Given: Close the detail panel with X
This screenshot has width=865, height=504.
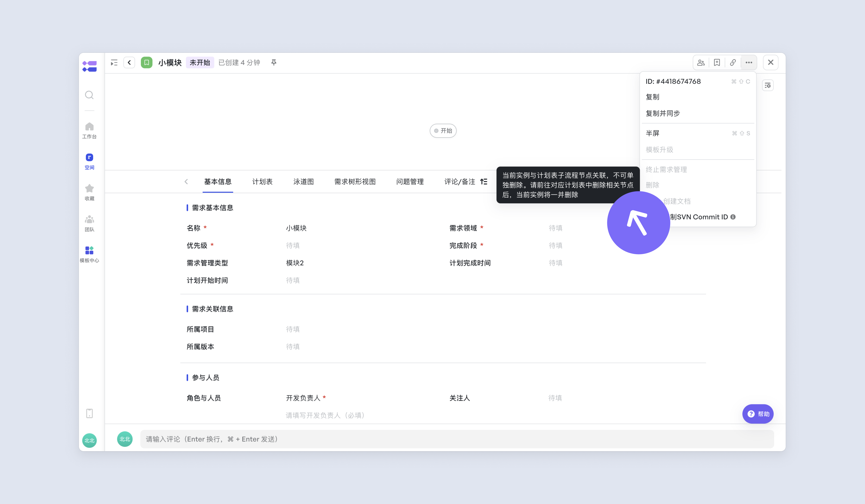Looking at the screenshot, I should coord(771,62).
